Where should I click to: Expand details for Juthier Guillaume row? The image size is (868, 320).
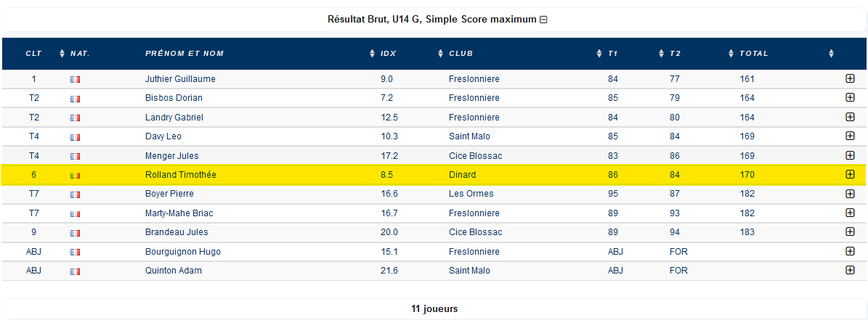(850, 79)
